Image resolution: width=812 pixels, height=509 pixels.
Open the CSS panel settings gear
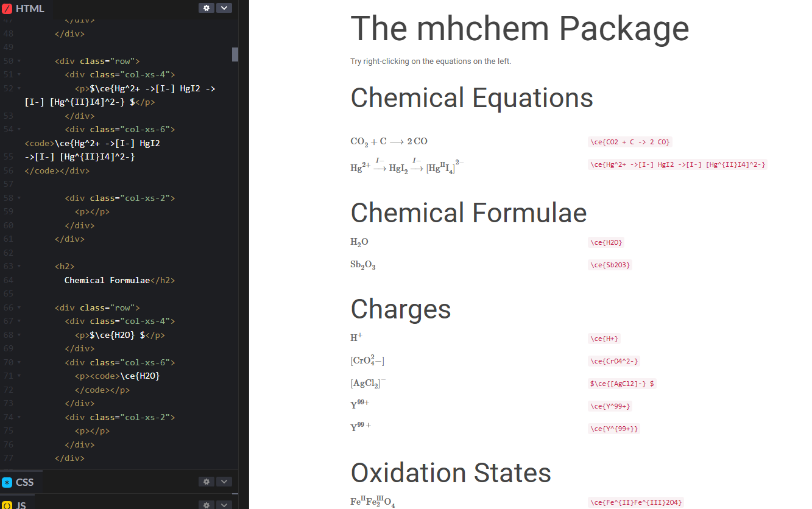(x=206, y=481)
